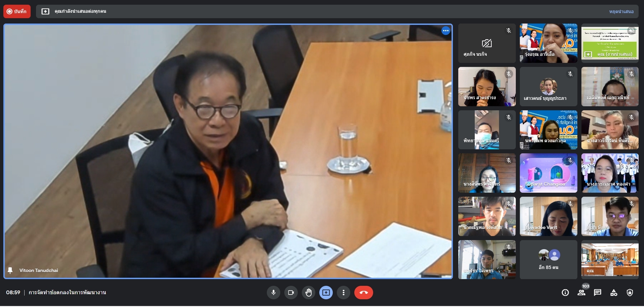644x307 pixels.
Task: Open host controls lock-shield icon
Action: pos(630,293)
